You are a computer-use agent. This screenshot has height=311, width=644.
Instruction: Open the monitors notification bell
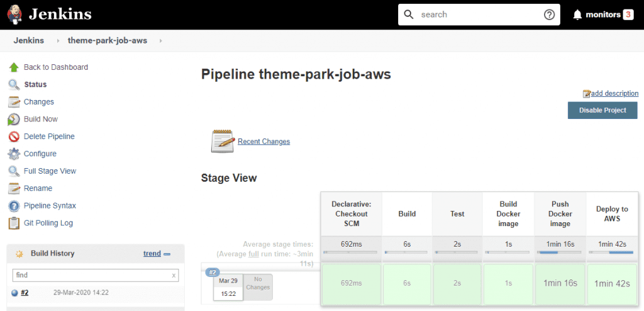[x=577, y=14]
